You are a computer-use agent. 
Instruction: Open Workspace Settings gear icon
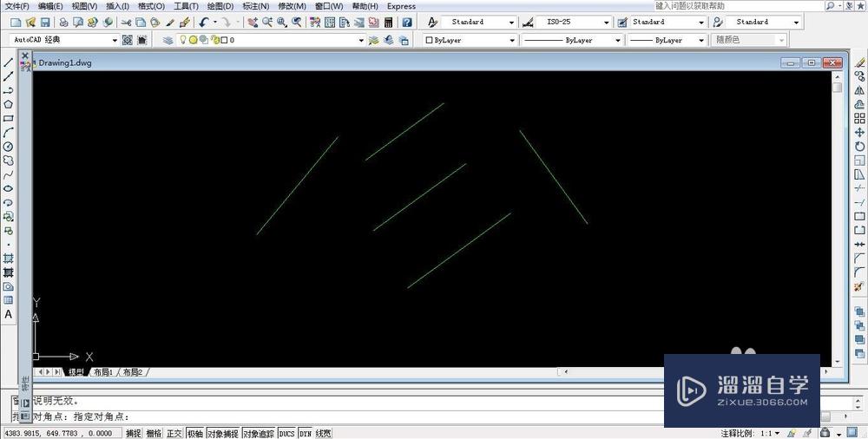128,40
